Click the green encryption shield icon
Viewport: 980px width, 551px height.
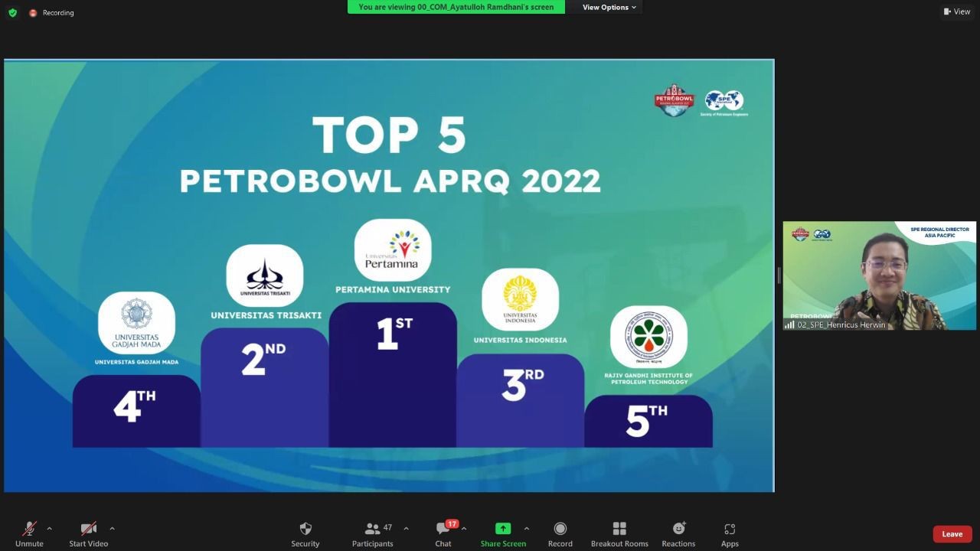[x=12, y=12]
